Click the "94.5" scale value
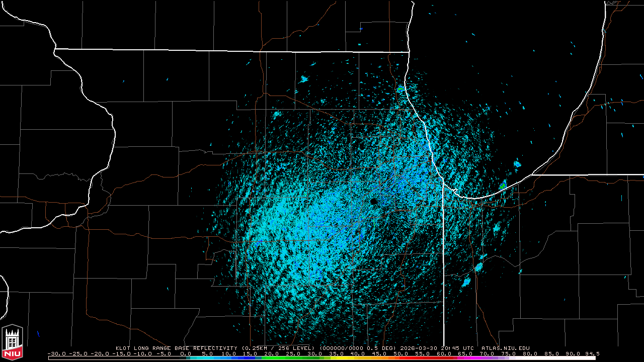 592,353
